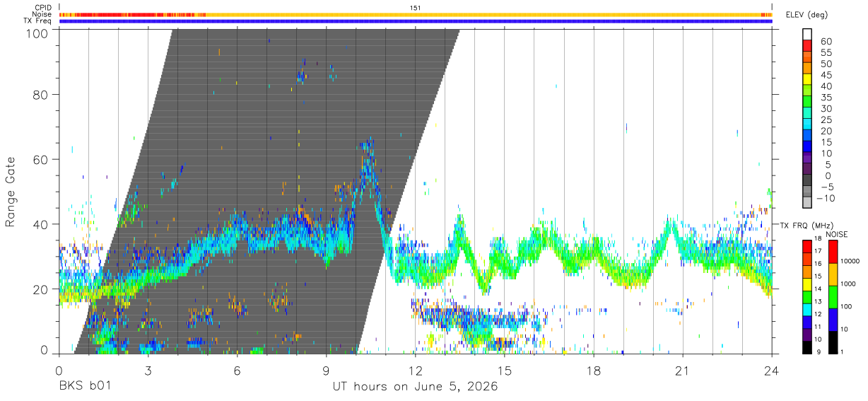Click the elevation colorbar label 60

pyautogui.click(x=827, y=41)
